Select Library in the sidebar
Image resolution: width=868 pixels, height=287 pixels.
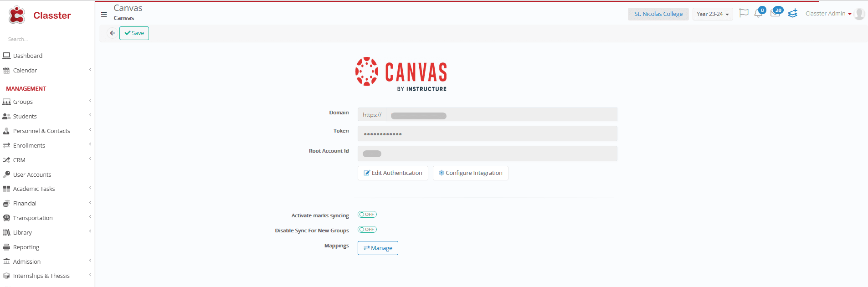click(x=22, y=233)
